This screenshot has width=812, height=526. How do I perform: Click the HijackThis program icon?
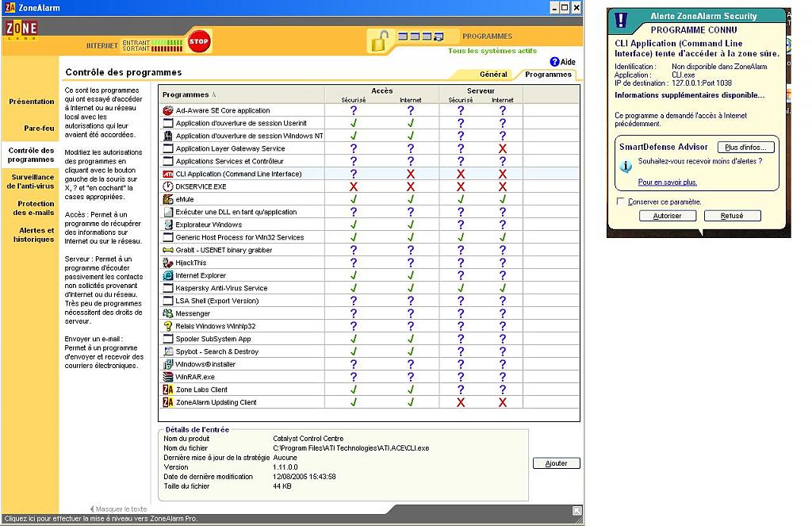(x=168, y=263)
